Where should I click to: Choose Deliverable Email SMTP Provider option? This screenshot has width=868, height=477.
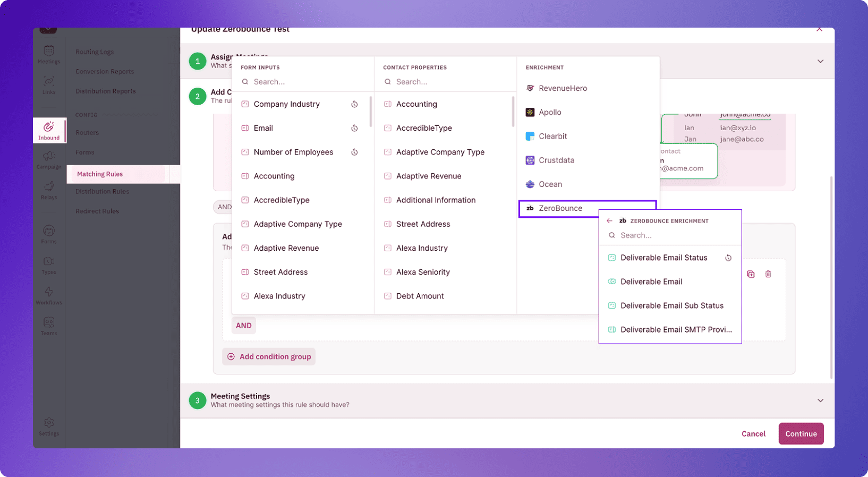[670, 329]
